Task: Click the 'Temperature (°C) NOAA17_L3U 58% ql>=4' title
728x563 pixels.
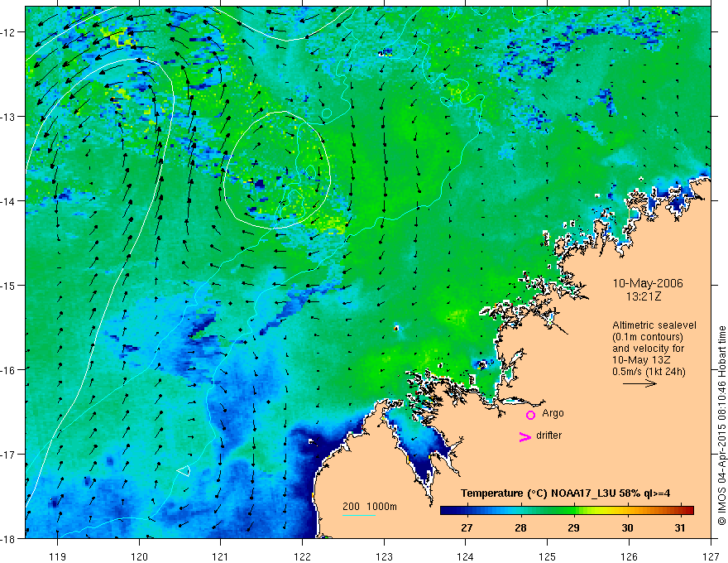Action: (565, 493)
